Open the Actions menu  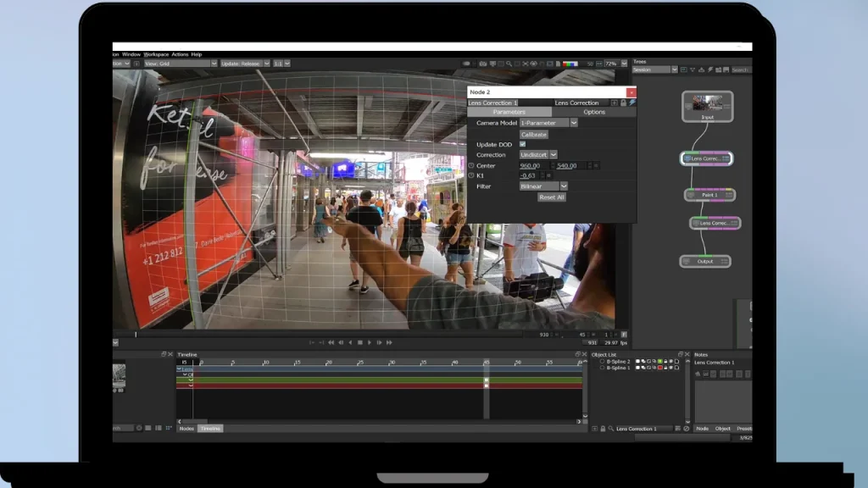coord(180,55)
